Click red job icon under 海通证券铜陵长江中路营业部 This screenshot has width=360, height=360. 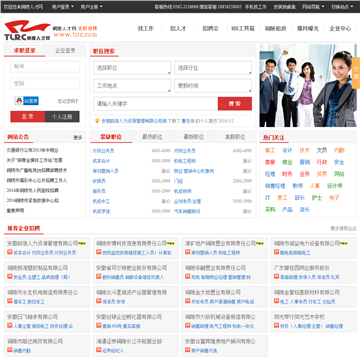click(99, 350)
